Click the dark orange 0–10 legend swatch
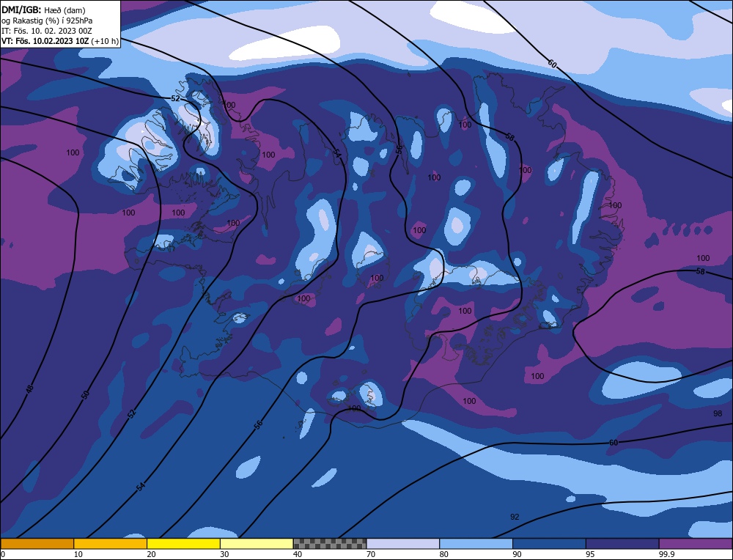Viewport: 733px width, 560px height. [x=37, y=544]
